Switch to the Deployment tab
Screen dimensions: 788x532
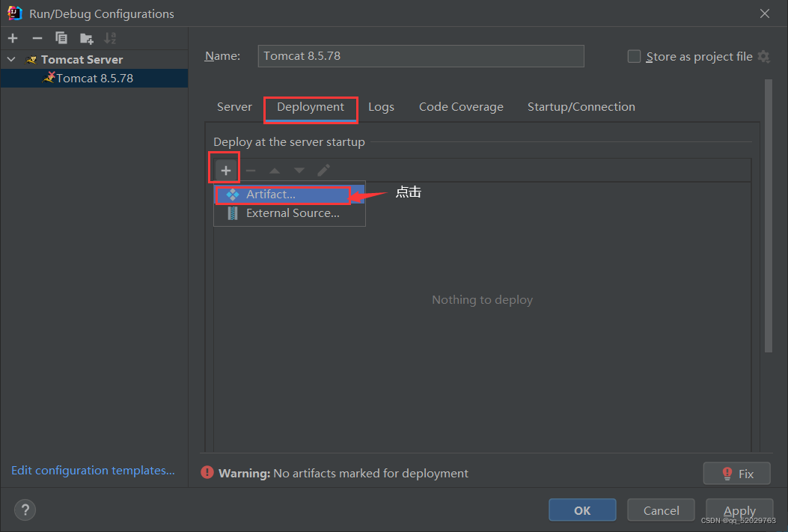point(311,107)
